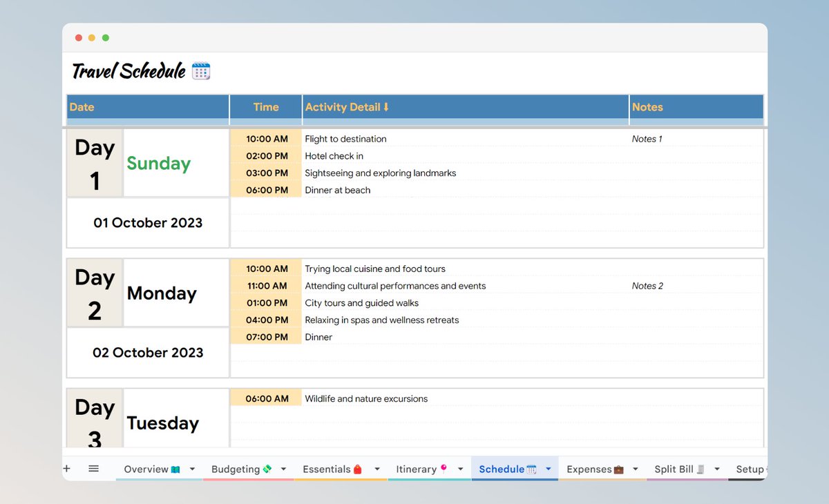Switch to the Overview tab

tap(152, 469)
